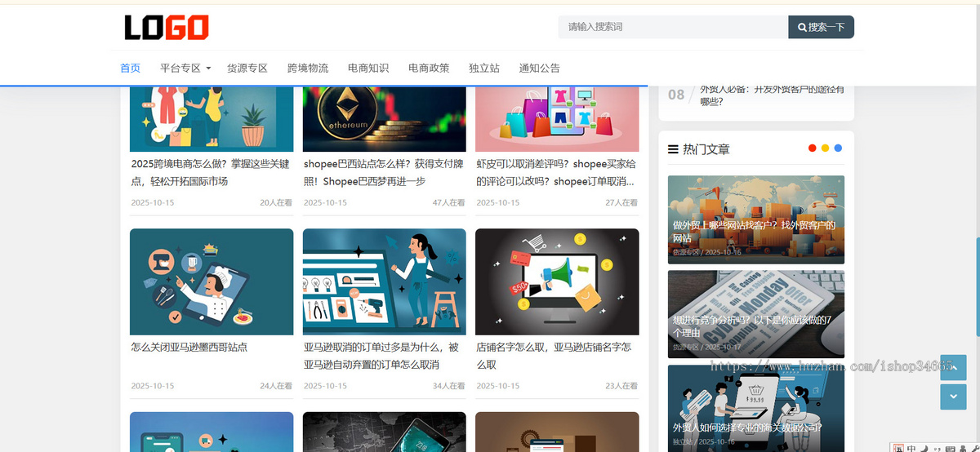
Task: Click the 27人在看 view count
Action: [621, 202]
